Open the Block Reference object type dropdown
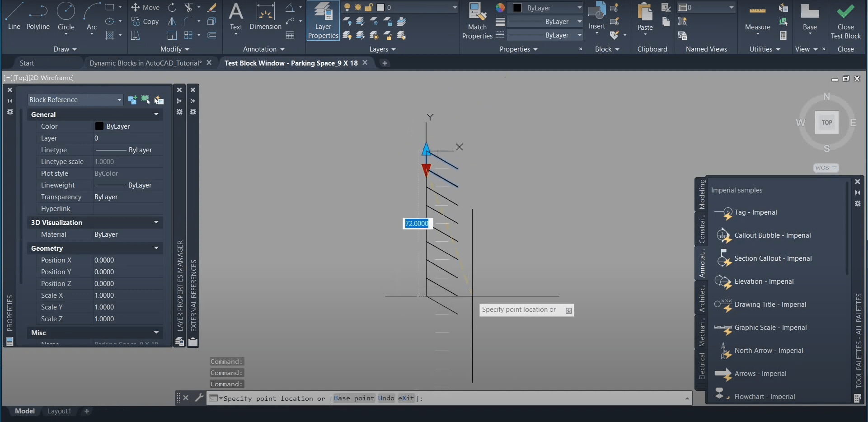 pyautogui.click(x=75, y=100)
